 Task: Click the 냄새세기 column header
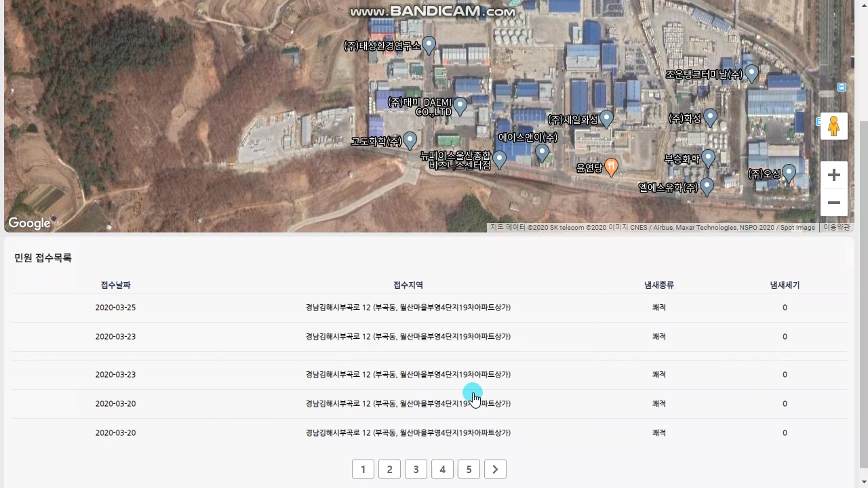point(785,285)
